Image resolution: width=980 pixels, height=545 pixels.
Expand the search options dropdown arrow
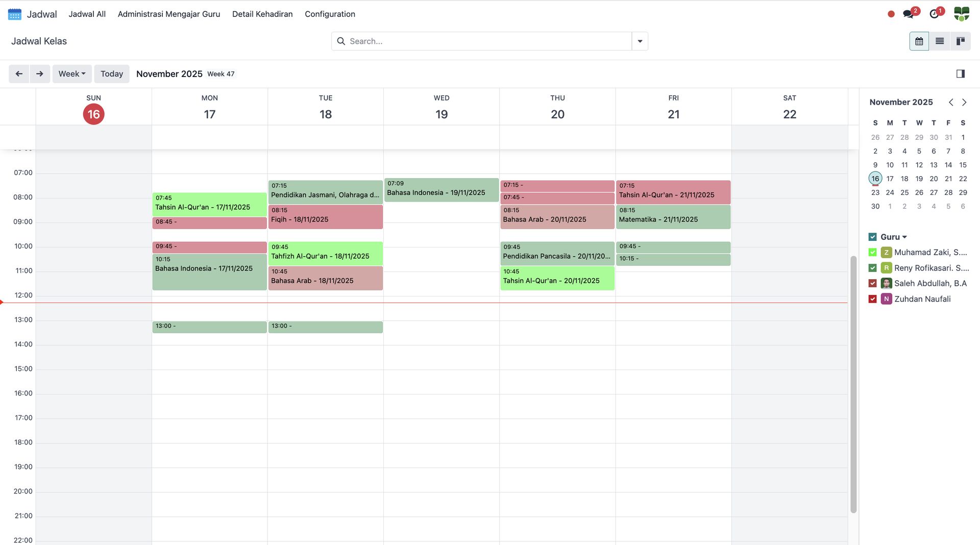click(640, 41)
